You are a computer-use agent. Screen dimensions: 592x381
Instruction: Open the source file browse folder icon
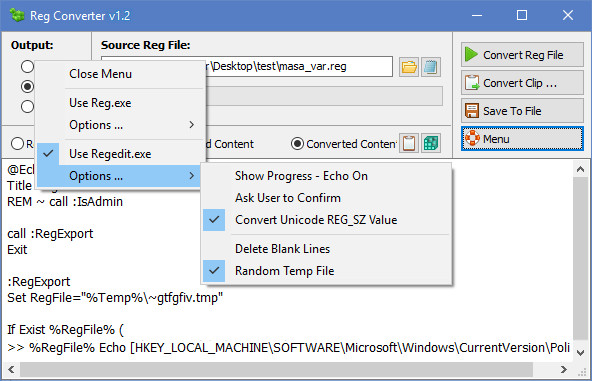click(409, 67)
